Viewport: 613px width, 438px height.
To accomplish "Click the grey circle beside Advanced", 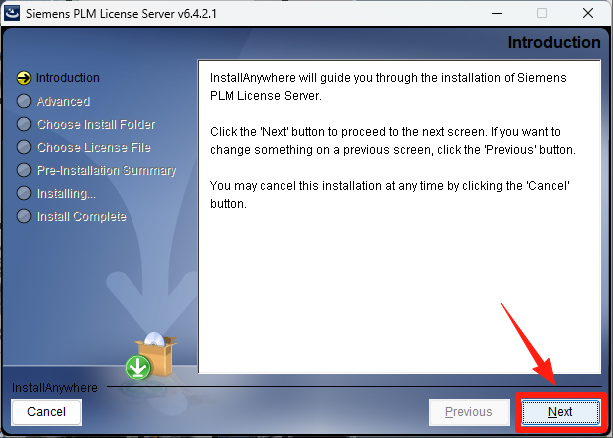I will click(24, 101).
